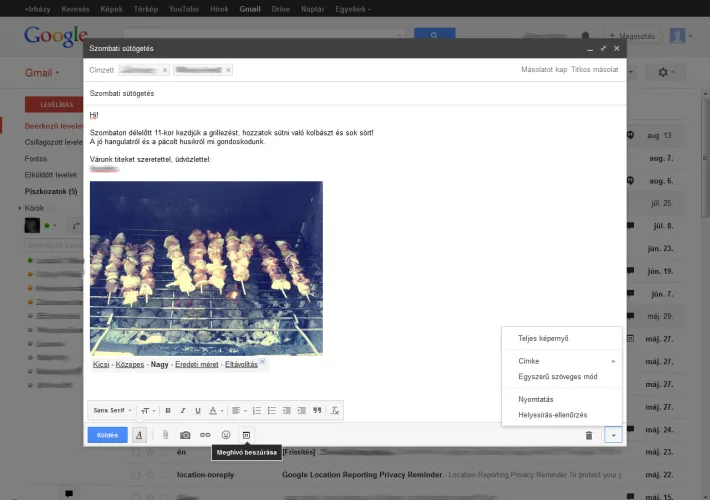Click the Levélírás compose button

point(54,104)
